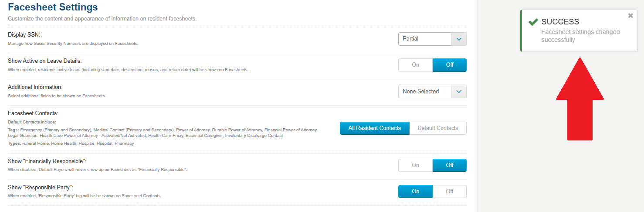Click the Display SSN label
The height and width of the screenshot is (212, 644).
coord(27,34)
